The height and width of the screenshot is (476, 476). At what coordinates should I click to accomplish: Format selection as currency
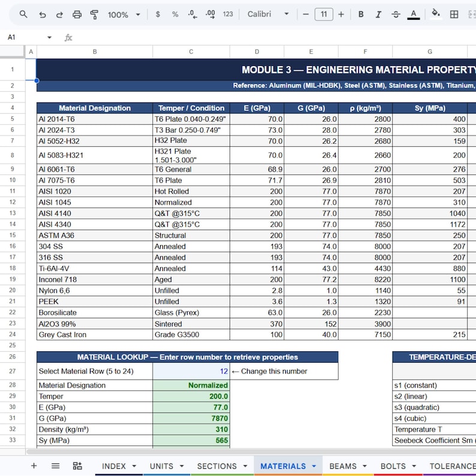(x=158, y=14)
